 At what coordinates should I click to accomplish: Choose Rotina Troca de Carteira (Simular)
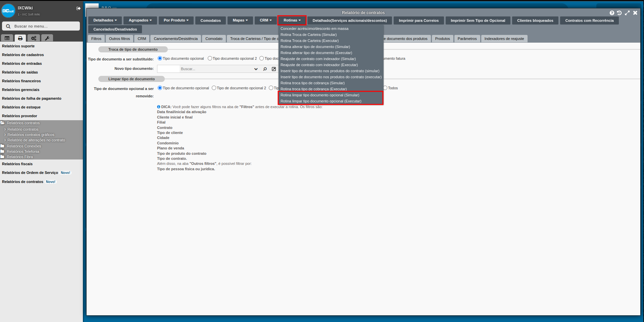(x=308, y=35)
